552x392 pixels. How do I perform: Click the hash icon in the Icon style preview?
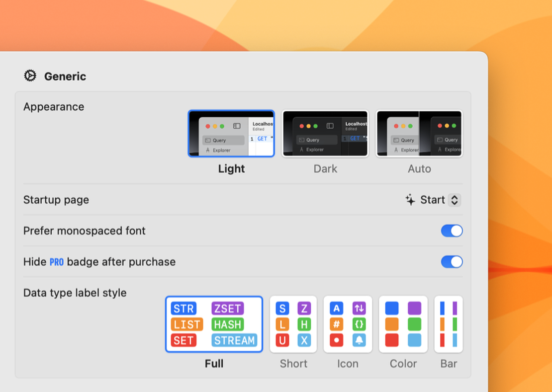(x=336, y=324)
